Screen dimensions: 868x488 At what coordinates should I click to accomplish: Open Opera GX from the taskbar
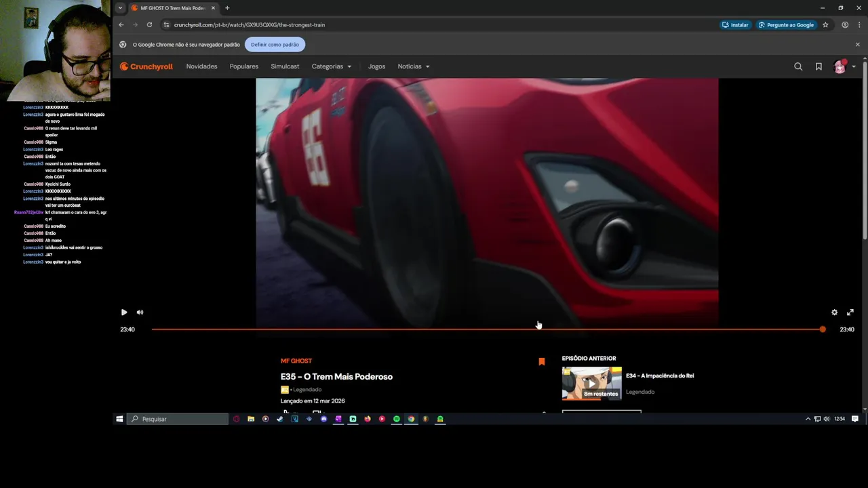point(236,419)
